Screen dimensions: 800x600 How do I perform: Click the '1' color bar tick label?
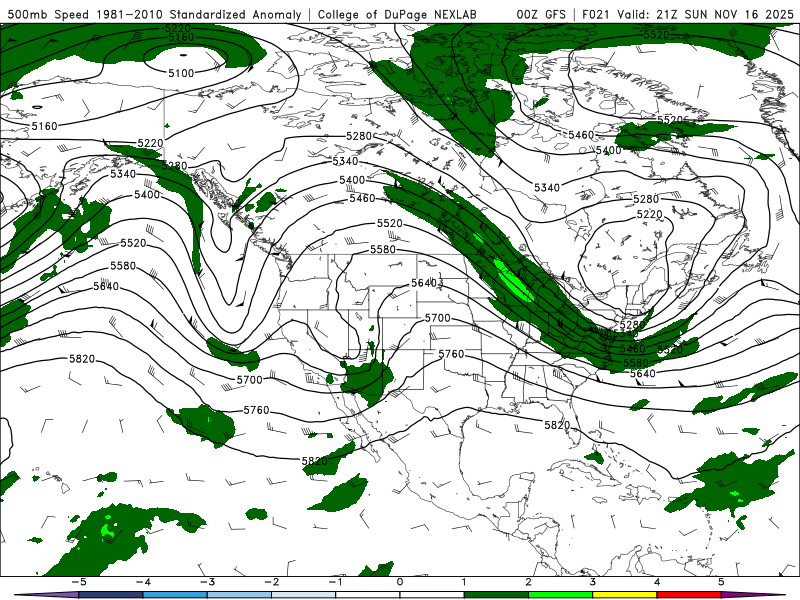(x=464, y=582)
